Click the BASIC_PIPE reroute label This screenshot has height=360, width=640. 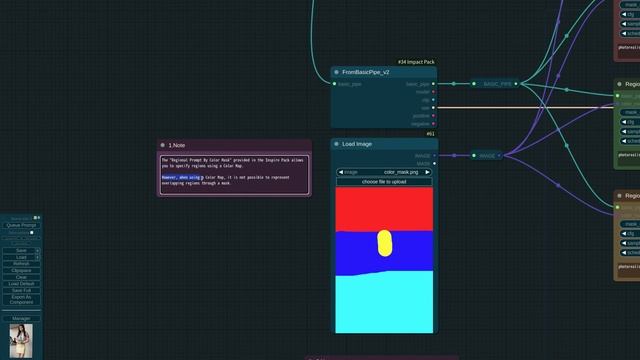pyautogui.click(x=497, y=84)
